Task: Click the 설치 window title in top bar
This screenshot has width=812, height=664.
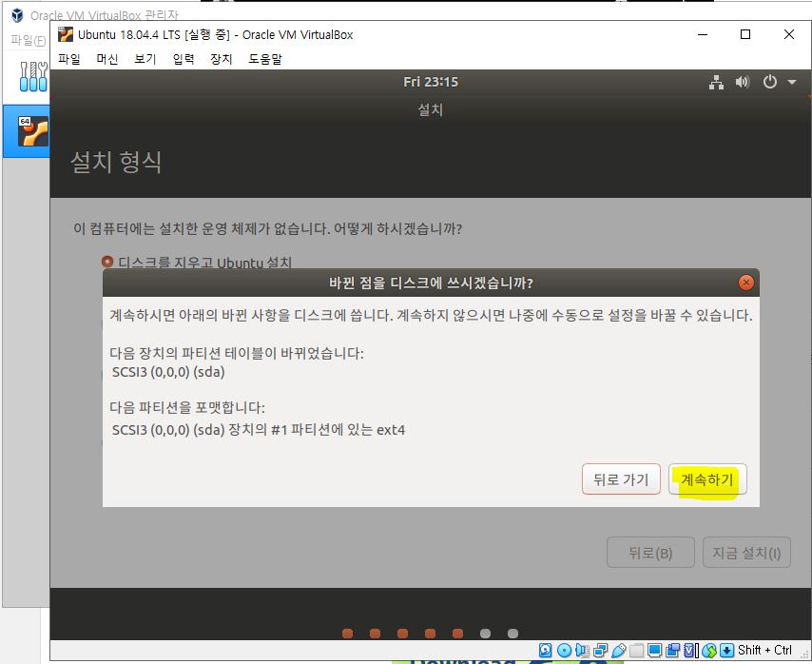Action: (431, 109)
